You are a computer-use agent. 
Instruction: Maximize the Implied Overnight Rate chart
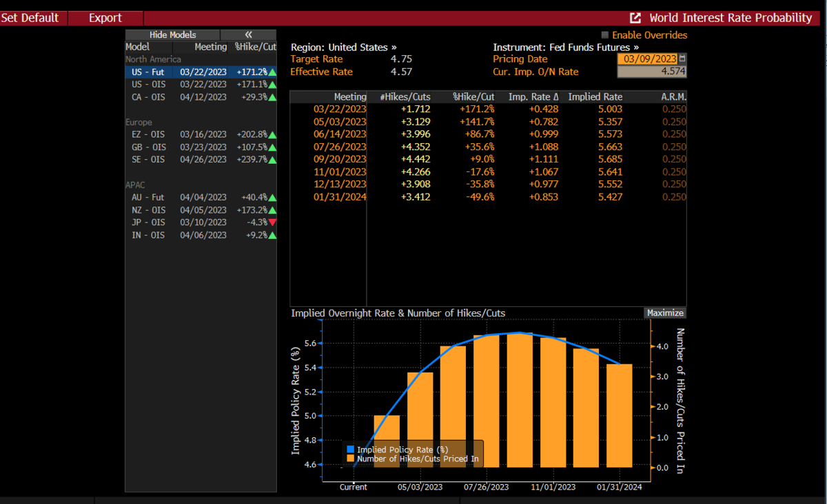click(665, 313)
